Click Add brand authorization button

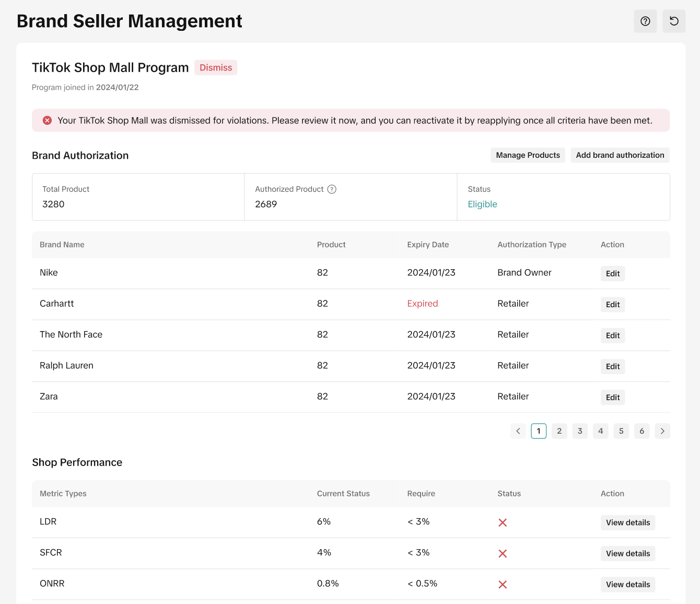(x=620, y=155)
